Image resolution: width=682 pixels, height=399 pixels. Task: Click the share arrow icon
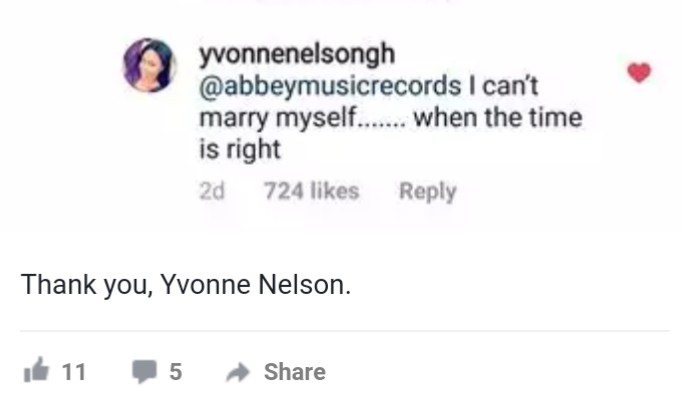click(x=238, y=372)
